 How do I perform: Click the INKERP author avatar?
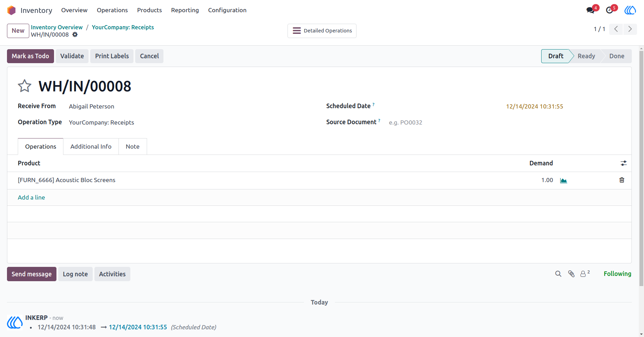[x=15, y=322]
